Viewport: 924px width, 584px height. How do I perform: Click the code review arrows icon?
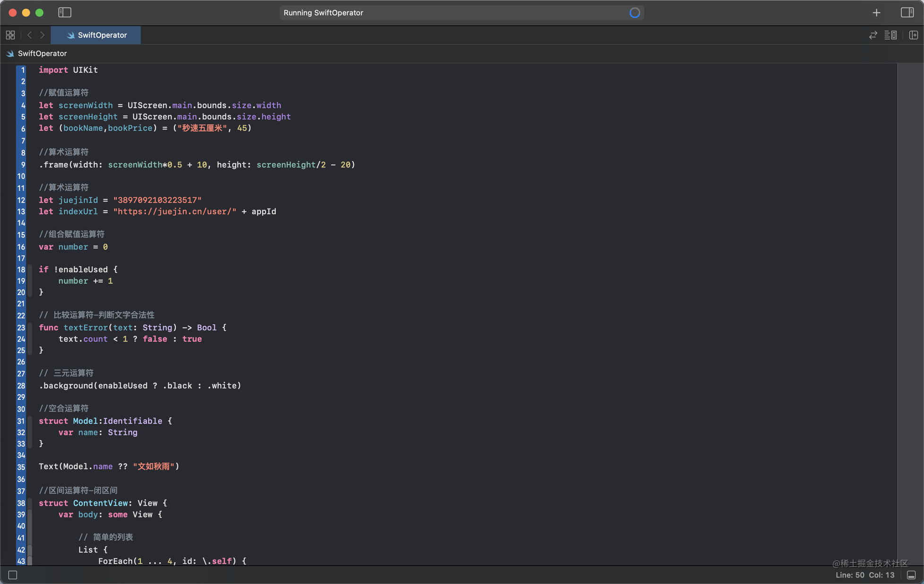point(873,35)
